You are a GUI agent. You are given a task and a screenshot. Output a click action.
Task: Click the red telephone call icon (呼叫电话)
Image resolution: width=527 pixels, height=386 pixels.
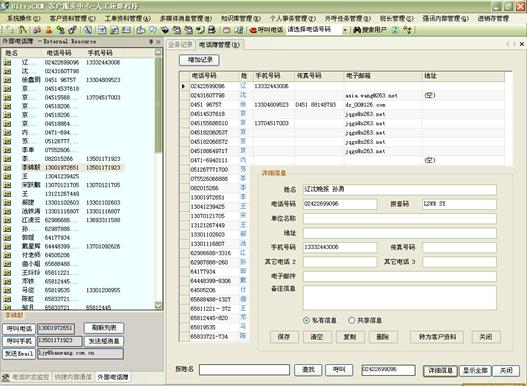click(x=253, y=30)
